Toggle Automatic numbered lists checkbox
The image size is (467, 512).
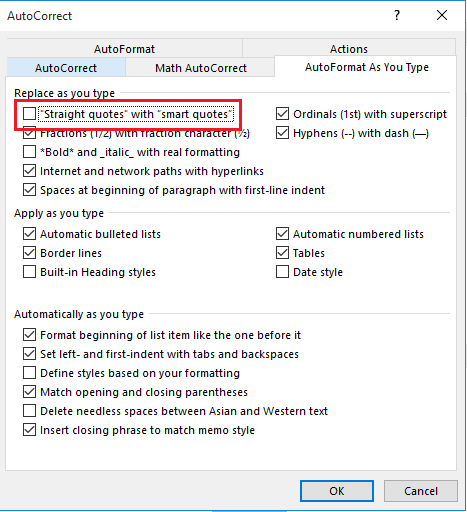(282, 234)
